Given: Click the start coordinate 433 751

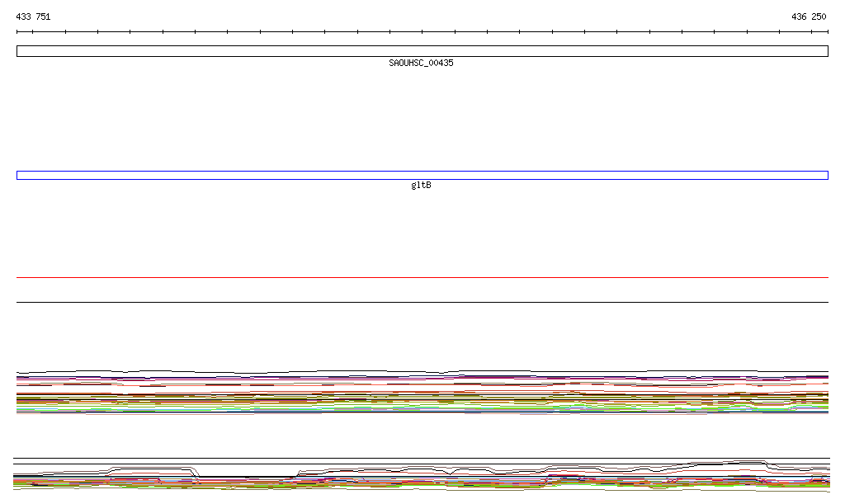Looking at the screenshot, I should (x=33, y=16).
